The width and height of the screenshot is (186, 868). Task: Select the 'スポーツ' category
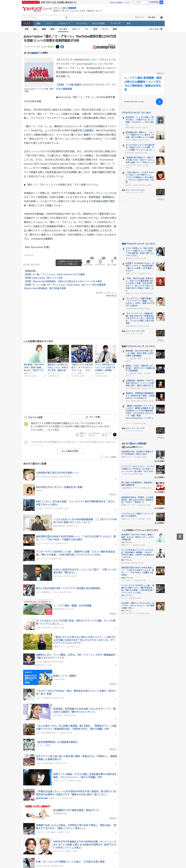(76, 29)
